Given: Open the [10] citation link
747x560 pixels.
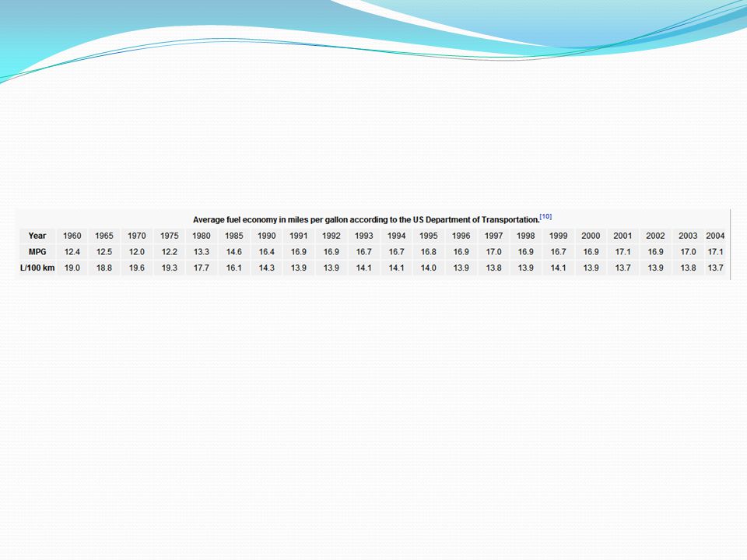Looking at the screenshot, I should click(546, 217).
